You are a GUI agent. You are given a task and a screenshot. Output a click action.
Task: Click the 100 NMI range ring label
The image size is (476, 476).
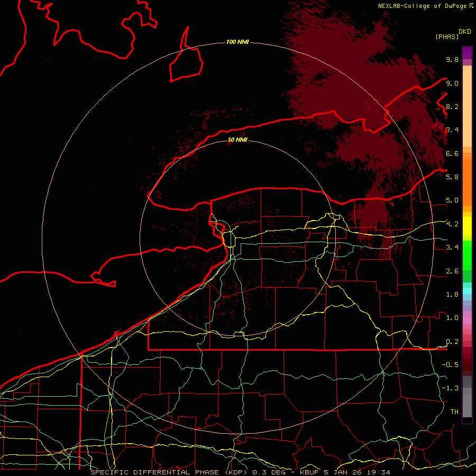[x=237, y=42]
